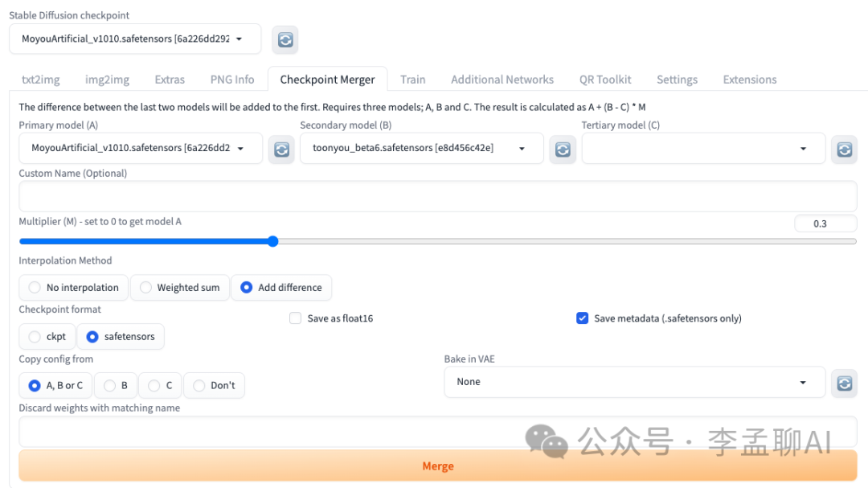The image size is (868, 488).
Task: Open the Secondary model (B) dropdown
Action: [x=422, y=148]
